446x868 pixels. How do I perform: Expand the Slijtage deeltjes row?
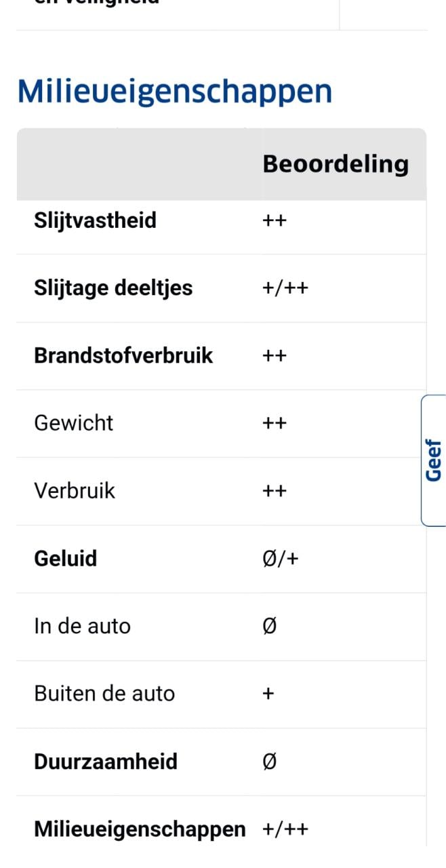tap(113, 288)
